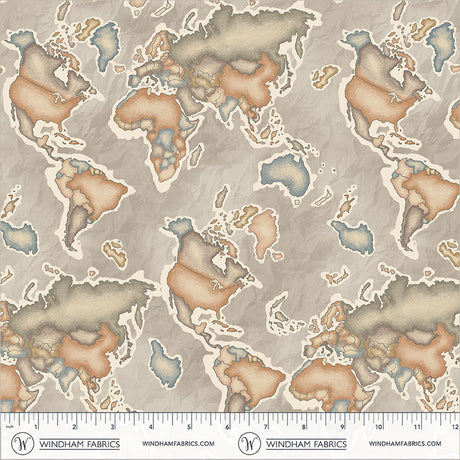460x460 pixels.
Task: Click the ruler mark at 9 inches
Action: tap(342, 427)
